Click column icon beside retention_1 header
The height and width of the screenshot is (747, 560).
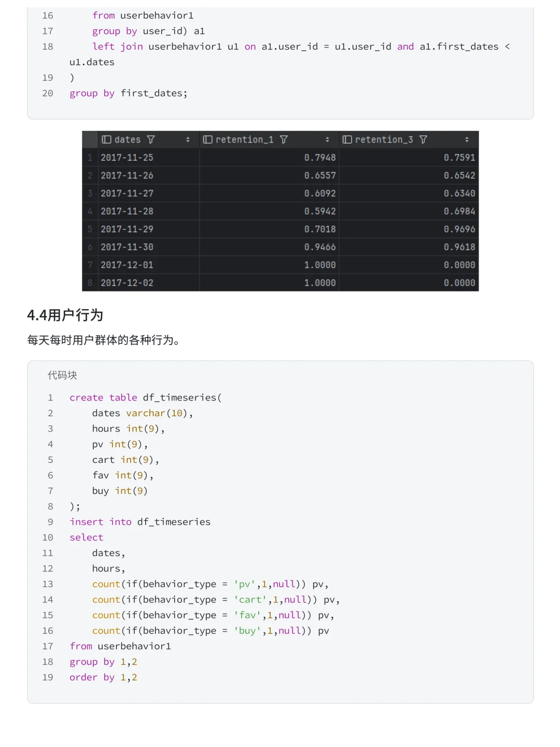tap(207, 140)
